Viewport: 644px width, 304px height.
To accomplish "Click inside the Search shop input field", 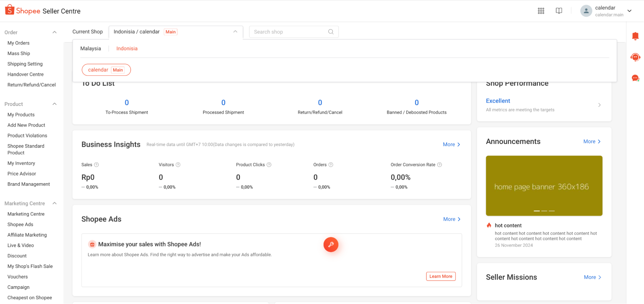I will [x=287, y=32].
